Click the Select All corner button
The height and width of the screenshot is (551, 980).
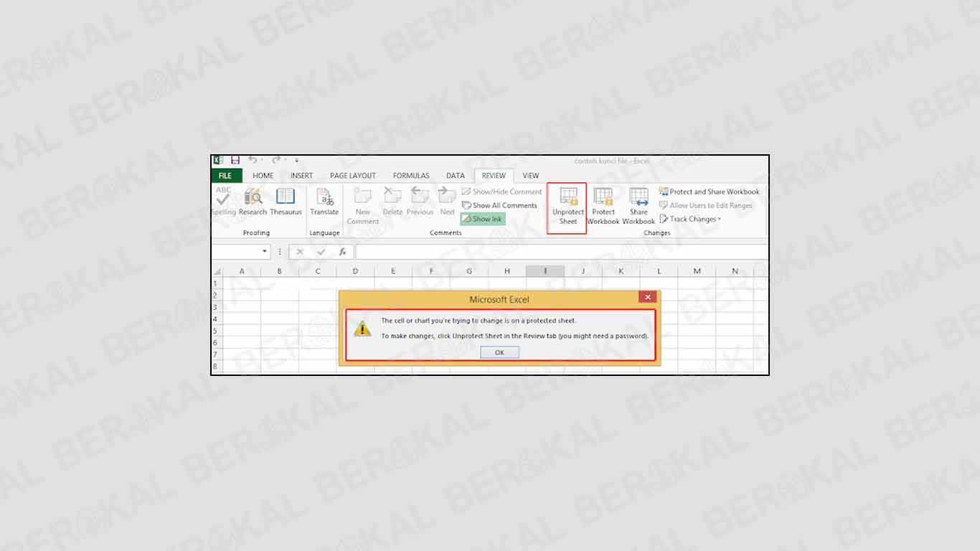tap(217, 271)
